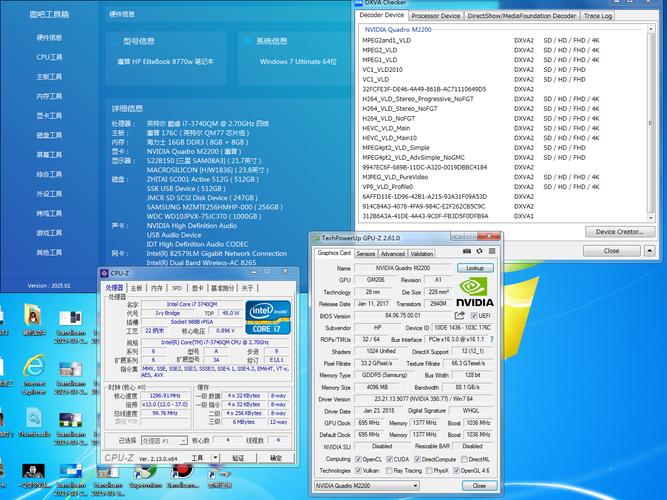Select 游戏工具 in the toolbox sidebar
The height and width of the screenshot is (500, 667).
click(x=49, y=233)
